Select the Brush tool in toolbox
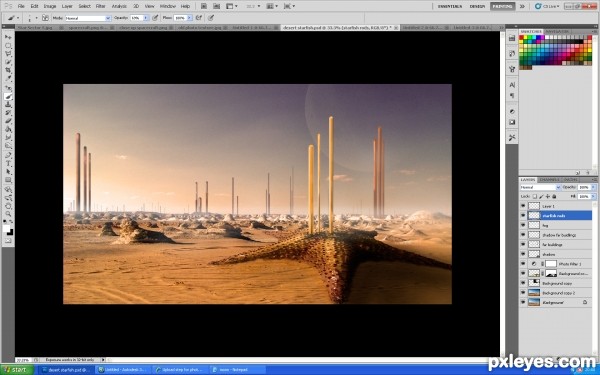The image size is (600, 375). coord(8,97)
